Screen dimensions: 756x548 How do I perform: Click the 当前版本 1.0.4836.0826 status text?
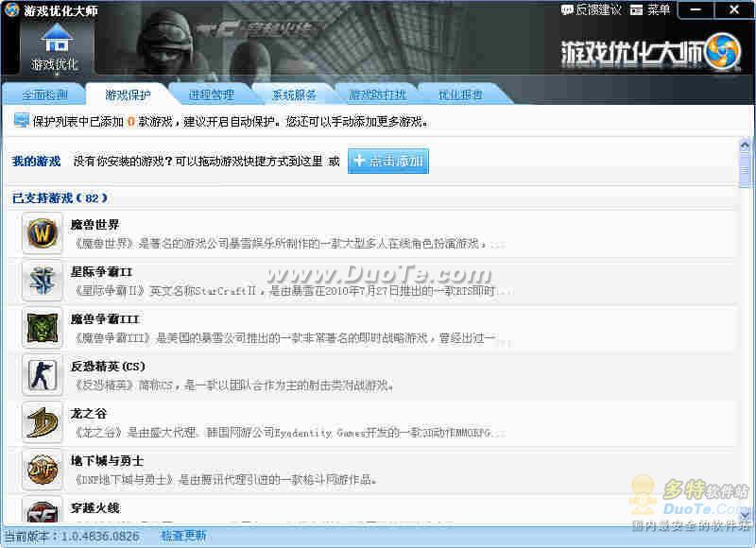pyautogui.click(x=72, y=536)
